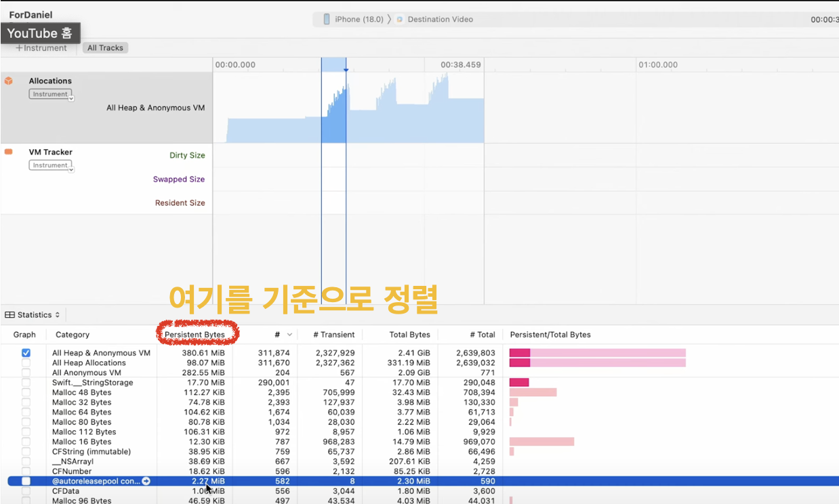Click the iPhone device icon in target bar
Image resolution: width=839 pixels, height=504 pixels.
point(327,19)
